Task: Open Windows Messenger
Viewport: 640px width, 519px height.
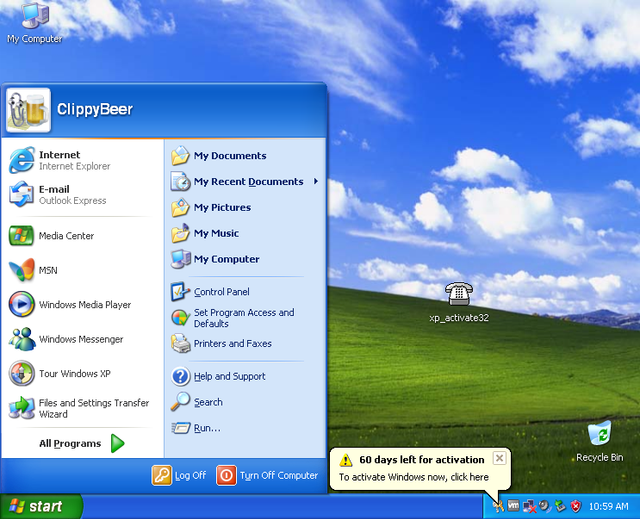Action: (82, 339)
